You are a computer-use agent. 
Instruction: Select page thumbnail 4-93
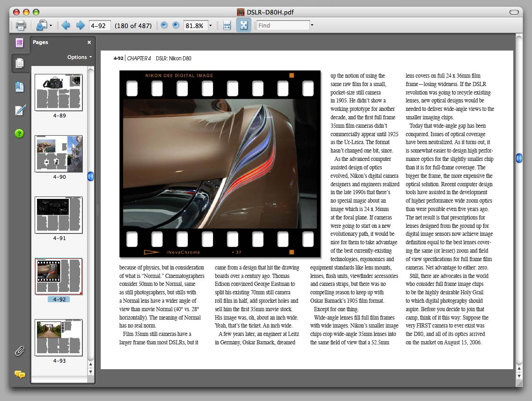[x=59, y=338]
